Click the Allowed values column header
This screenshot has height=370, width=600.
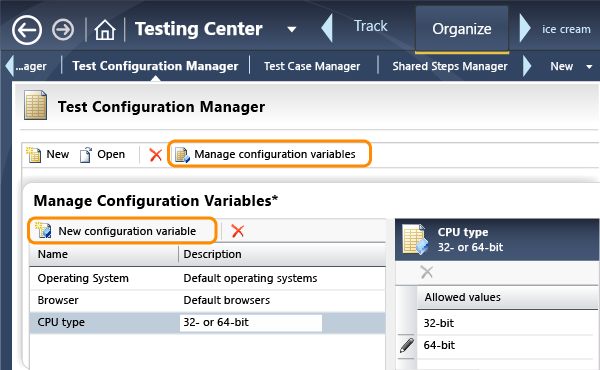click(508, 297)
